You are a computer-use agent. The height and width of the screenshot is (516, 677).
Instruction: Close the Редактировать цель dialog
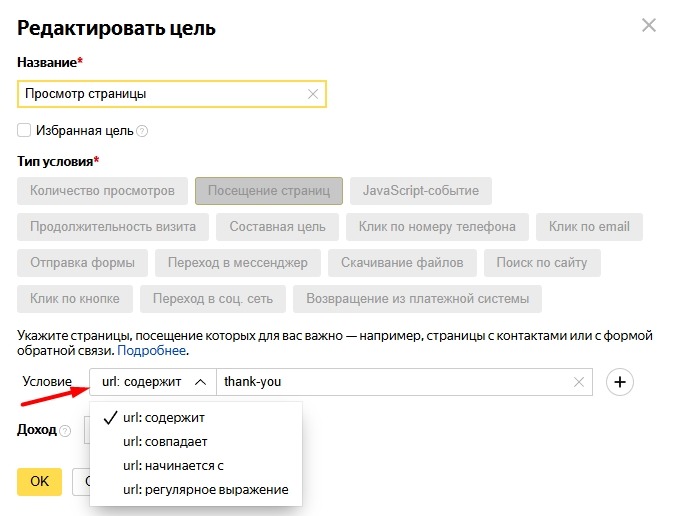[649, 26]
